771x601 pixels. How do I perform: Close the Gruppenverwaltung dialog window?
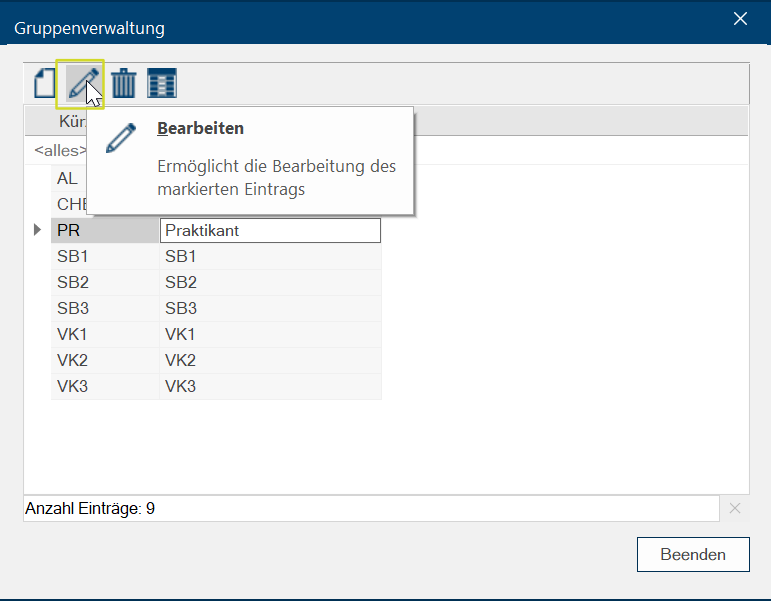point(740,19)
